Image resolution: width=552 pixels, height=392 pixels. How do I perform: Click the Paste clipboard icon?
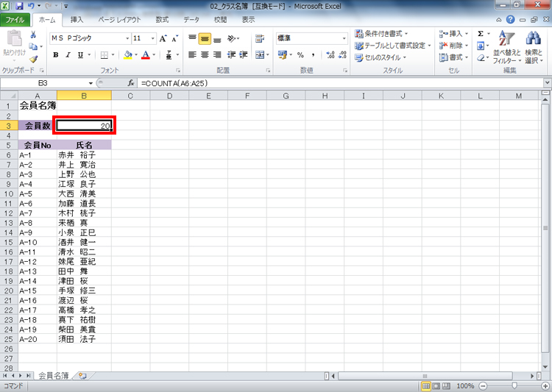(15, 39)
